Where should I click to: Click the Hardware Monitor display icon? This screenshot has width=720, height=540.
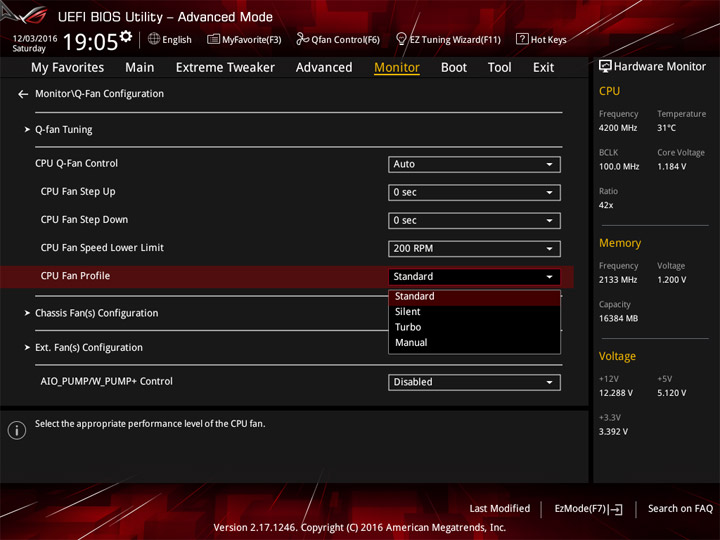pos(605,67)
